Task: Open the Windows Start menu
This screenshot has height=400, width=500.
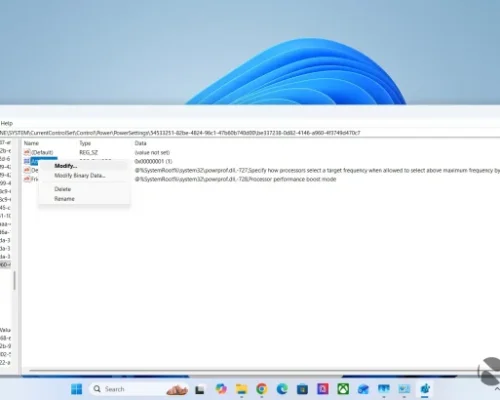Action: [76, 389]
